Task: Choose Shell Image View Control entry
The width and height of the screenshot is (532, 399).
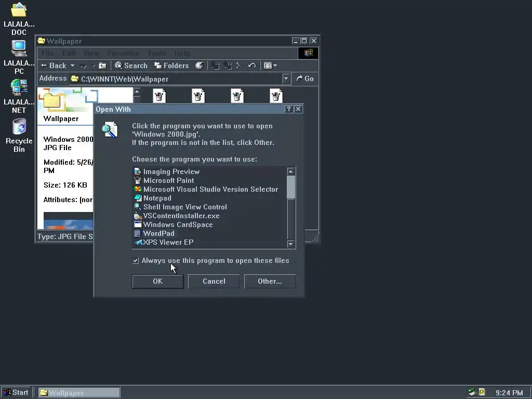Action: tap(180, 207)
